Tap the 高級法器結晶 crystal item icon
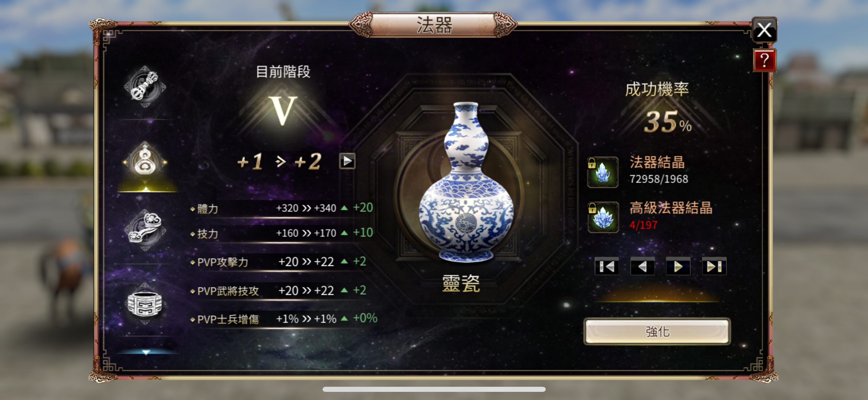Image resolution: width=868 pixels, height=400 pixels. pos(603,217)
